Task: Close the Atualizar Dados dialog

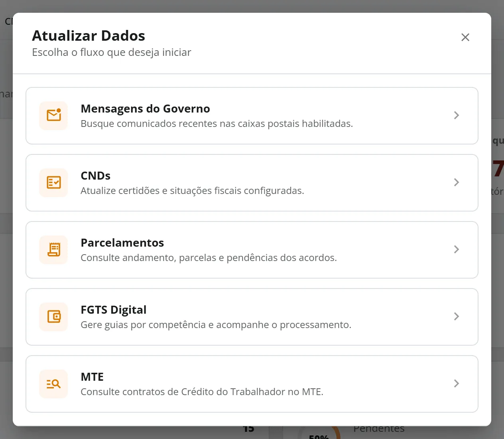Action: coord(465,37)
